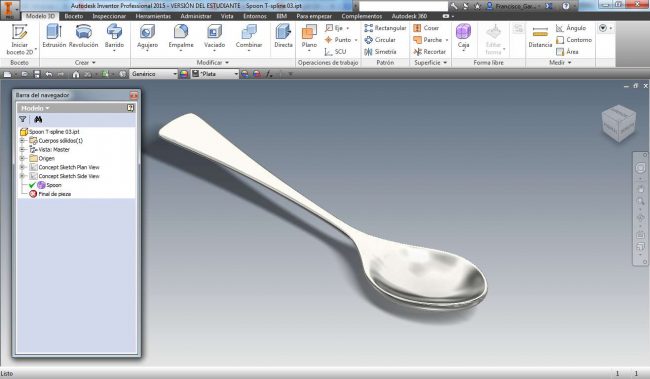Measure with the Área tool
Image resolution: width=650 pixels, height=379 pixels.
click(x=567, y=52)
